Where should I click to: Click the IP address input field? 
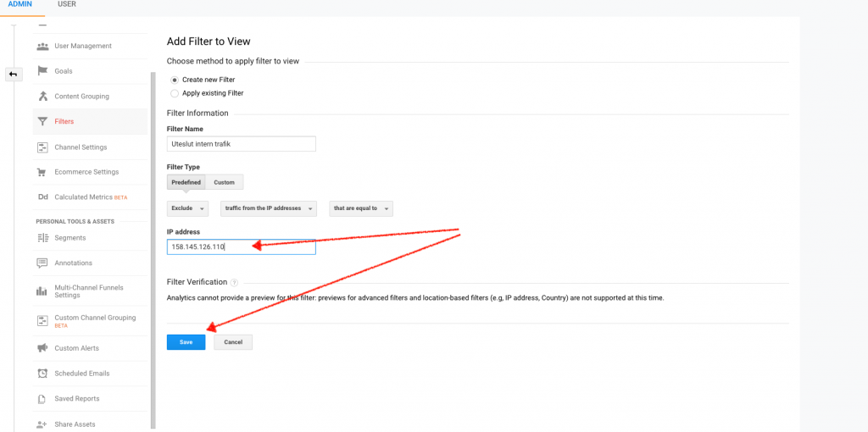242,246
